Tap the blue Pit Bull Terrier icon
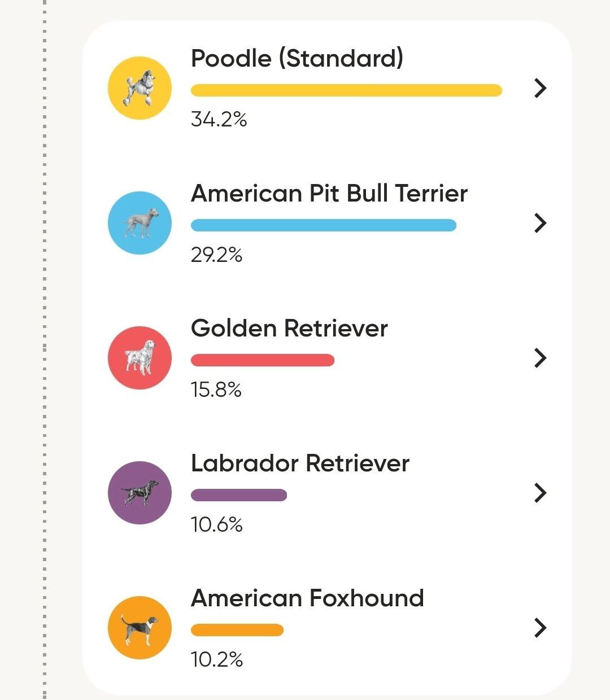The width and height of the screenshot is (610, 700). (x=140, y=223)
